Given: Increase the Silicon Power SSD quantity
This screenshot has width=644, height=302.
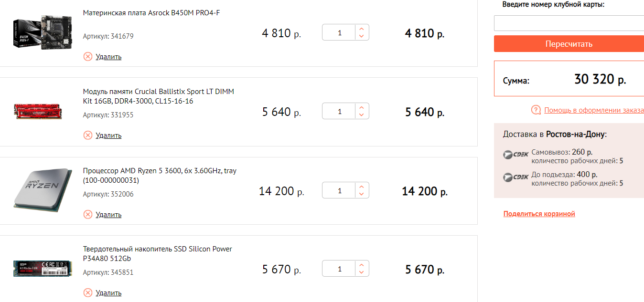Looking at the screenshot, I should [x=362, y=265].
